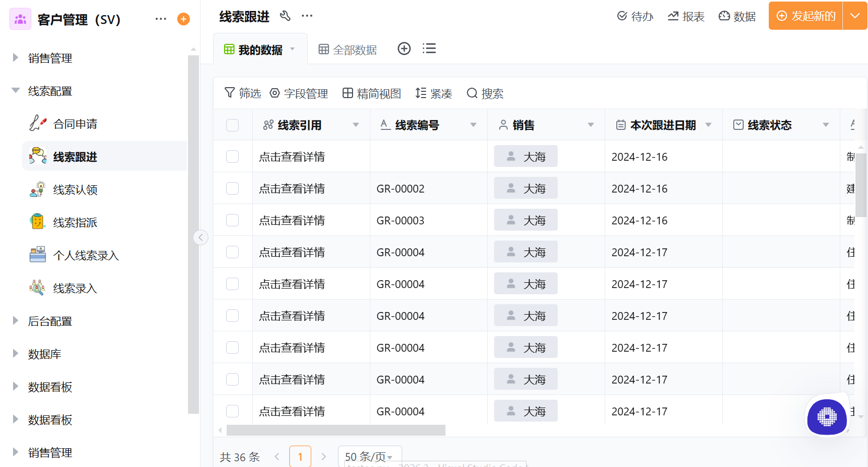
Task: Select 线索跟进 in the sidebar
Action: (x=104, y=157)
